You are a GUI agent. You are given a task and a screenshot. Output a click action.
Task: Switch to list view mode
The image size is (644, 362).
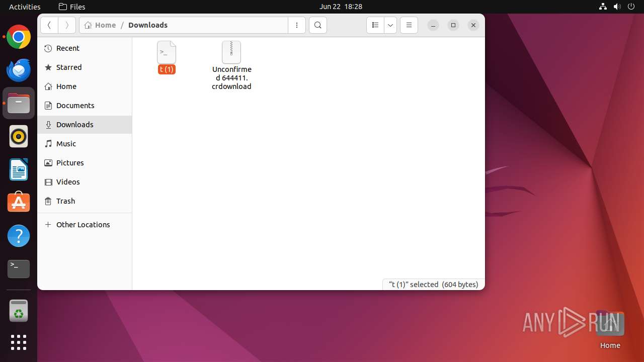coord(375,25)
